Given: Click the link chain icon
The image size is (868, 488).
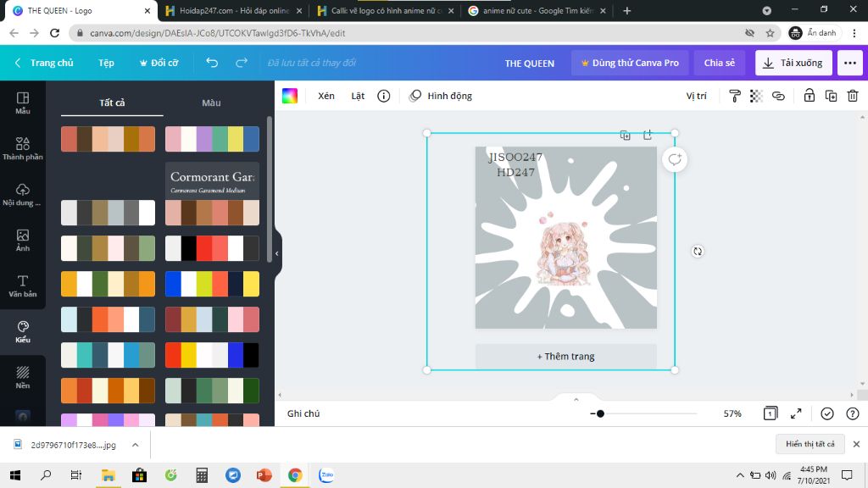Looking at the screenshot, I should pos(778,96).
